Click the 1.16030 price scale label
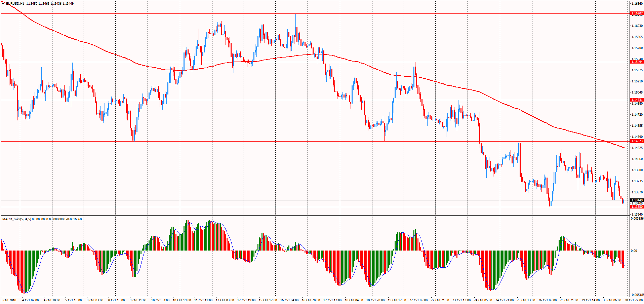Image resolution: width=644 pixels, height=304 pixels. pos(637,26)
